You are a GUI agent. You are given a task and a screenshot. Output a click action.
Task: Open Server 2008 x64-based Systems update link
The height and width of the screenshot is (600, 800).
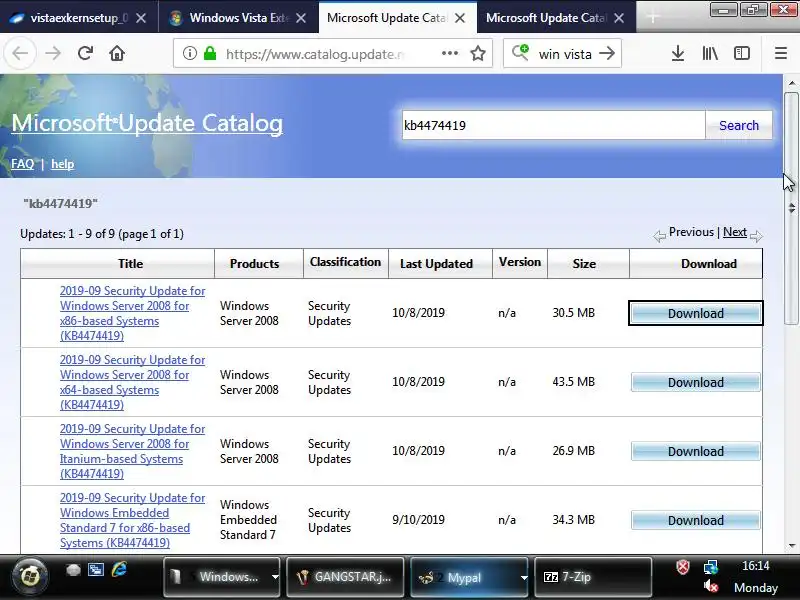point(133,382)
